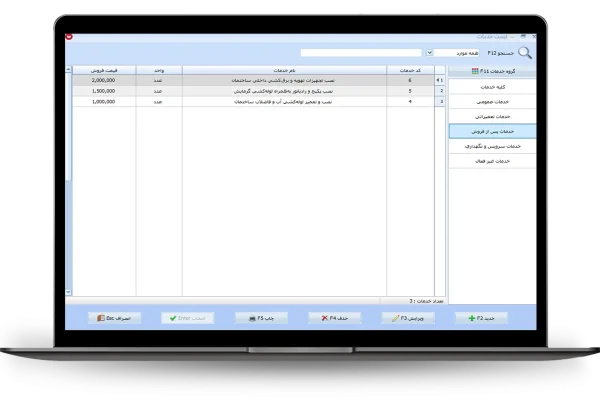Select row indicator number 3
The height and width of the screenshot is (400, 600).
click(440, 102)
